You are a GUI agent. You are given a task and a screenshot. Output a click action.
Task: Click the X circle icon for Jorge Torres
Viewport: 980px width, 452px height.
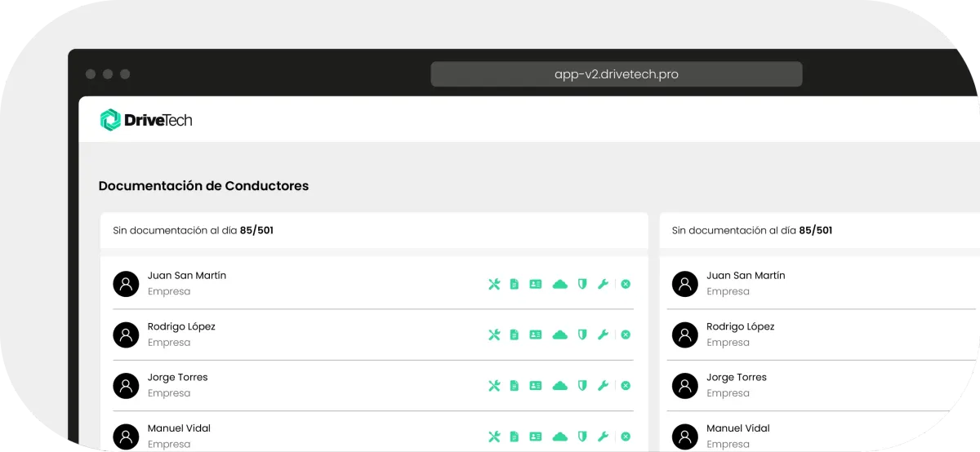pos(626,385)
